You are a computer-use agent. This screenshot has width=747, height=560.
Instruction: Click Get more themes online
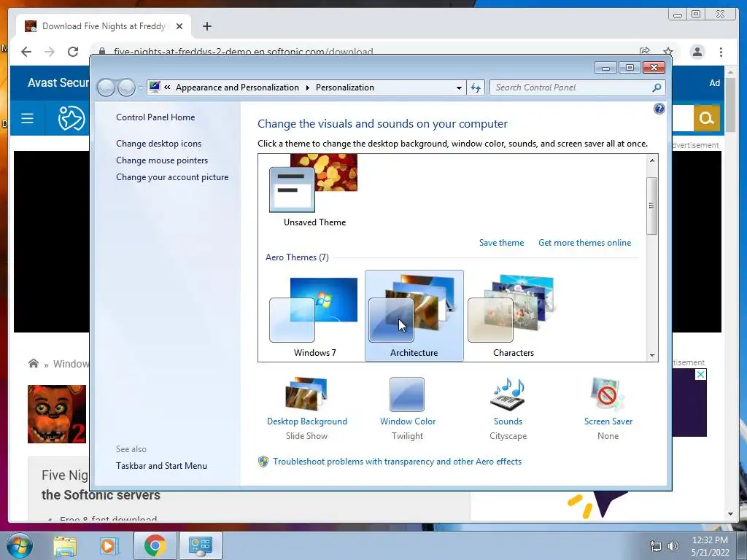(584, 243)
